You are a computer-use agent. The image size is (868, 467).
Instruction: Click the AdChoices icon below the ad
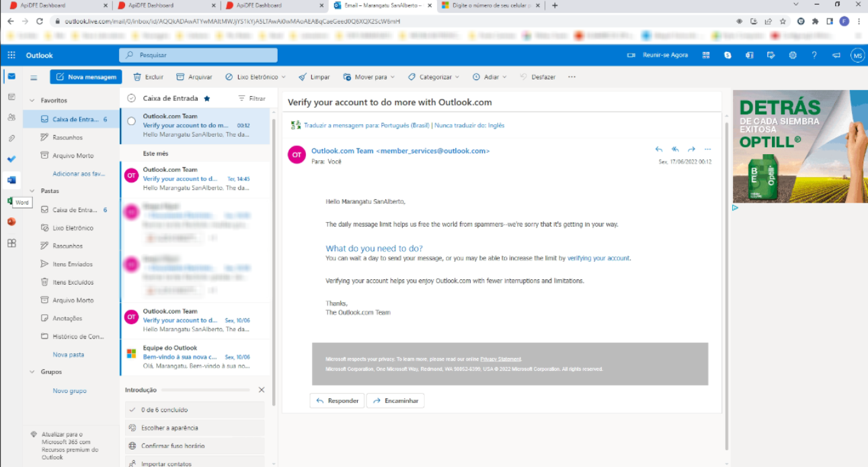736,208
